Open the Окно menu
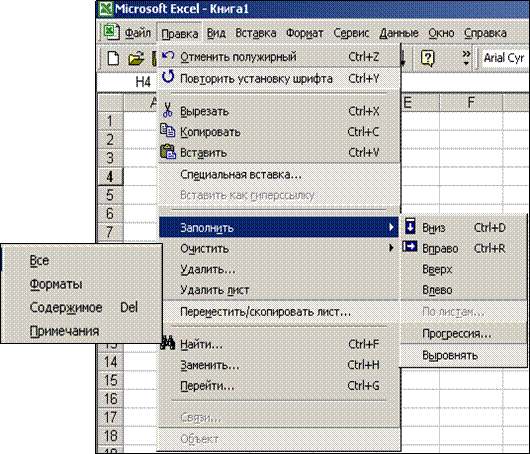 441,33
